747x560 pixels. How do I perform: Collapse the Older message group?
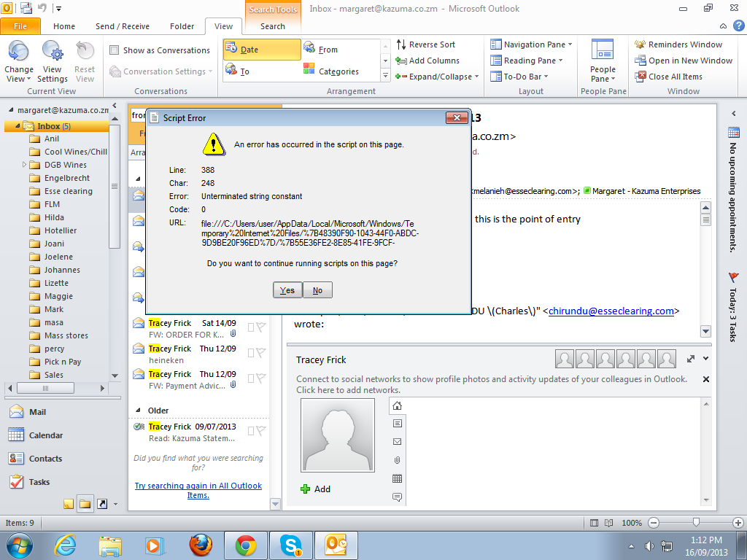click(x=138, y=411)
